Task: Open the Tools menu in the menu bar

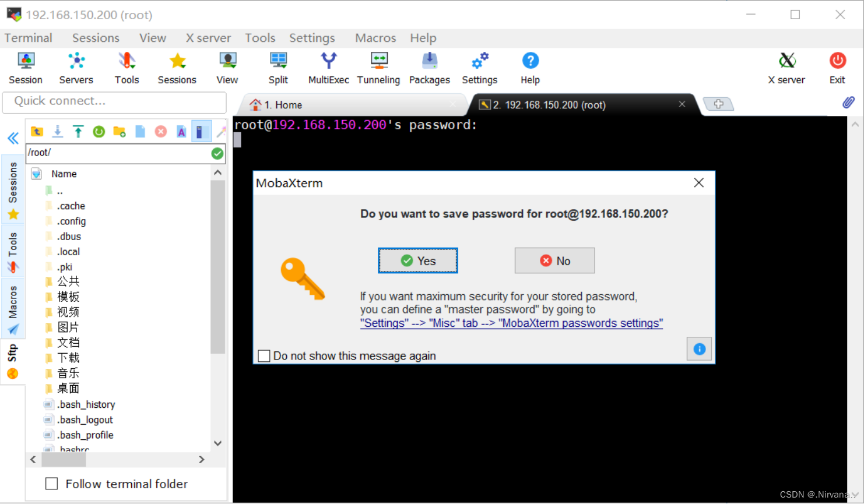Action: (260, 38)
